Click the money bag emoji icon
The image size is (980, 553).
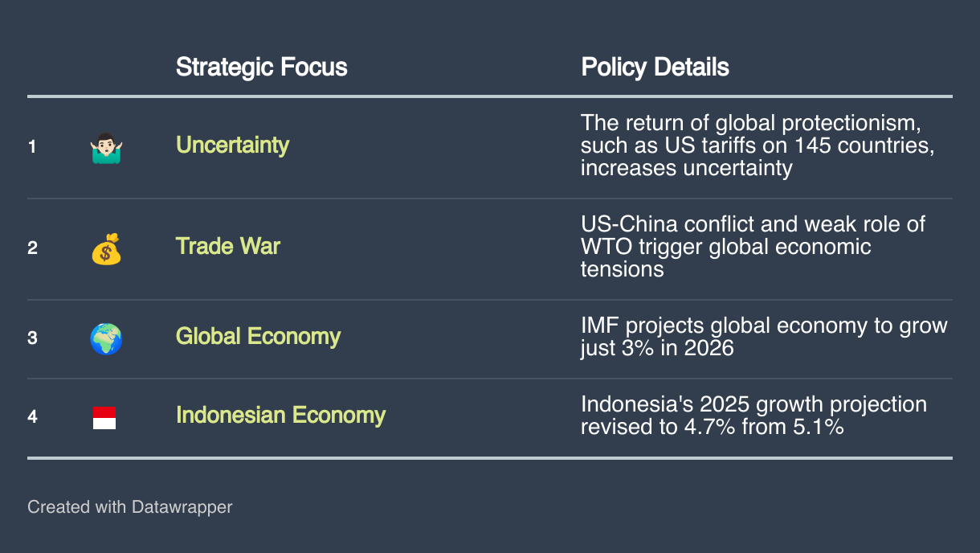pyautogui.click(x=106, y=248)
